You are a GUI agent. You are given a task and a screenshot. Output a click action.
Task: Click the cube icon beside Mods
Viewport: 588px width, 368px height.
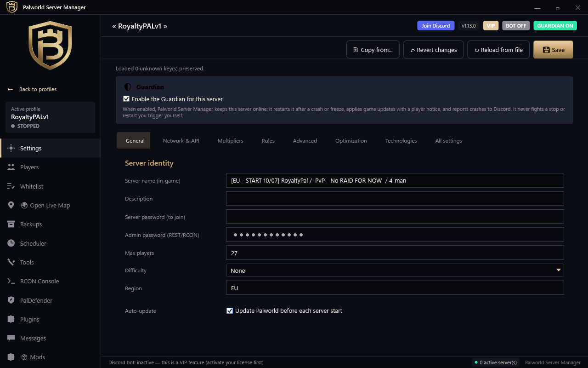pyautogui.click(x=24, y=357)
